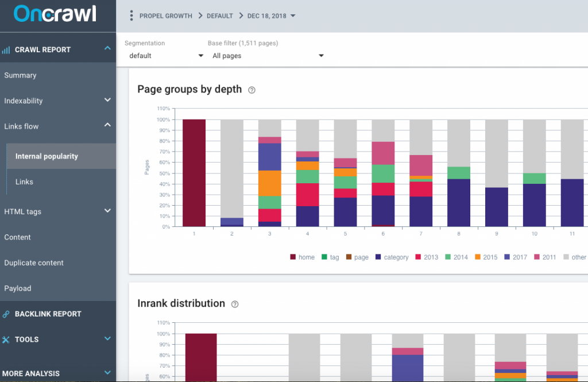The height and width of the screenshot is (382, 588).
Task: Expand the Tools section chevron
Action: 107,338
